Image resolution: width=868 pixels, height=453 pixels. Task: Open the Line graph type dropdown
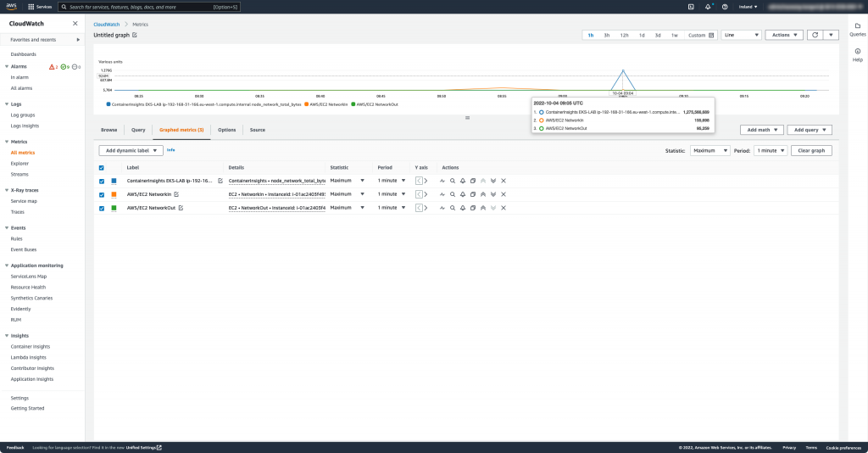[x=741, y=35]
